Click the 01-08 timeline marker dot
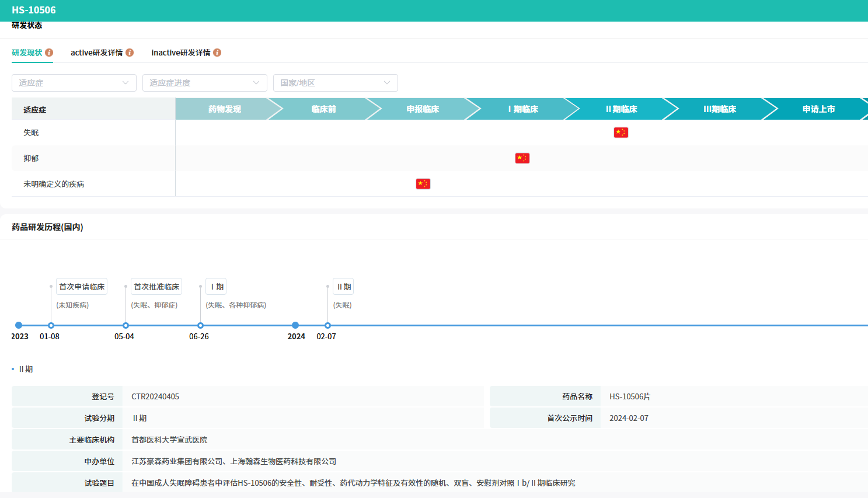This screenshot has width=868, height=498. (51, 325)
